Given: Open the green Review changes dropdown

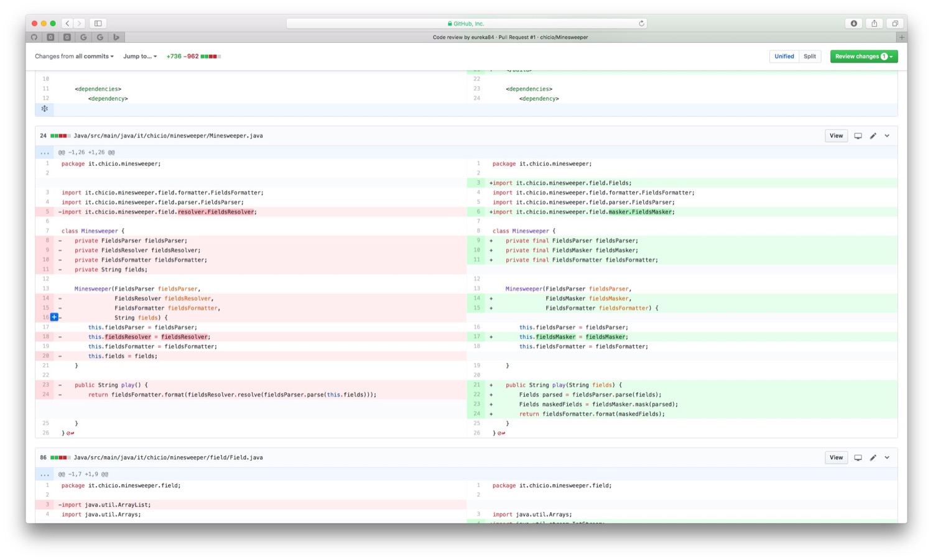Looking at the screenshot, I should coord(864,57).
